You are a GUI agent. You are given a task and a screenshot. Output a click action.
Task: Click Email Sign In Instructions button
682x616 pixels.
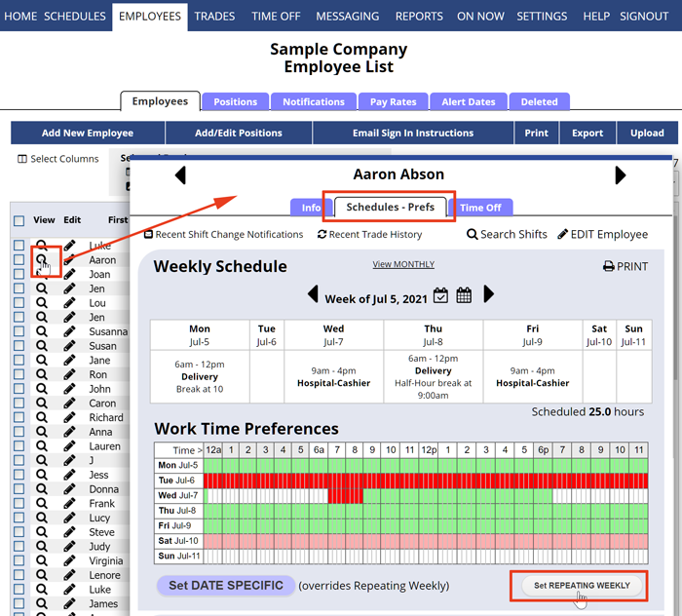pyautogui.click(x=413, y=133)
